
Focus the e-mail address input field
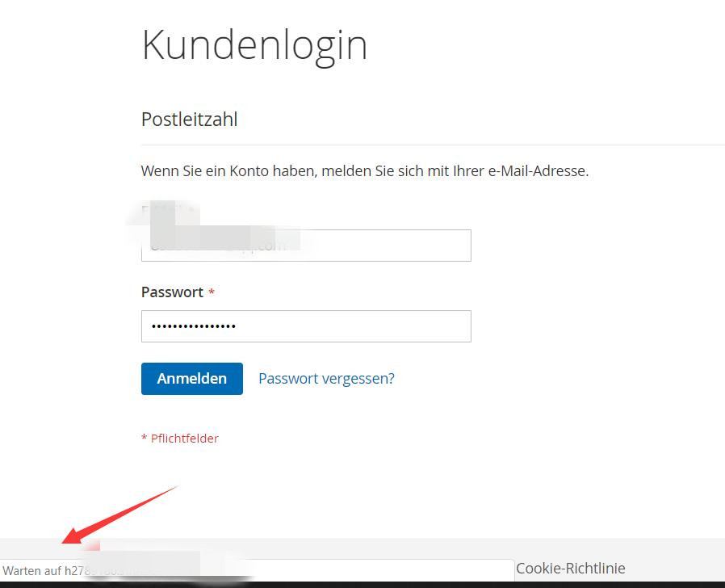[306, 246]
